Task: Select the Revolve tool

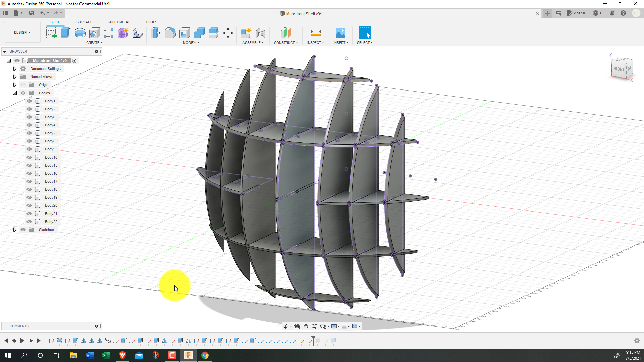Action: (80, 33)
